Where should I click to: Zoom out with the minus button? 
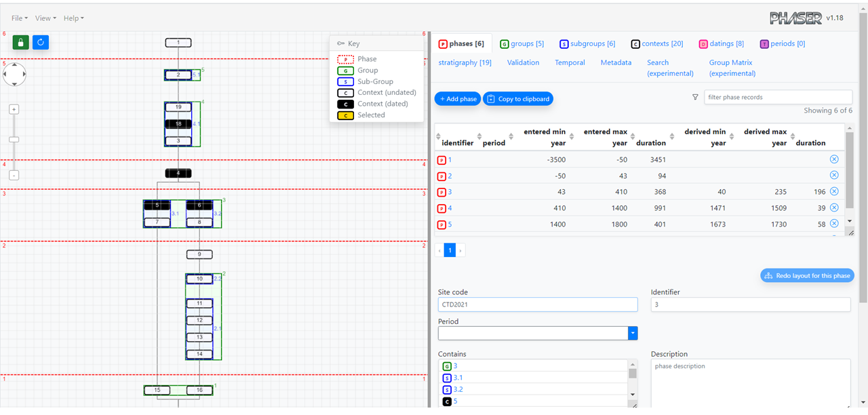click(x=14, y=175)
